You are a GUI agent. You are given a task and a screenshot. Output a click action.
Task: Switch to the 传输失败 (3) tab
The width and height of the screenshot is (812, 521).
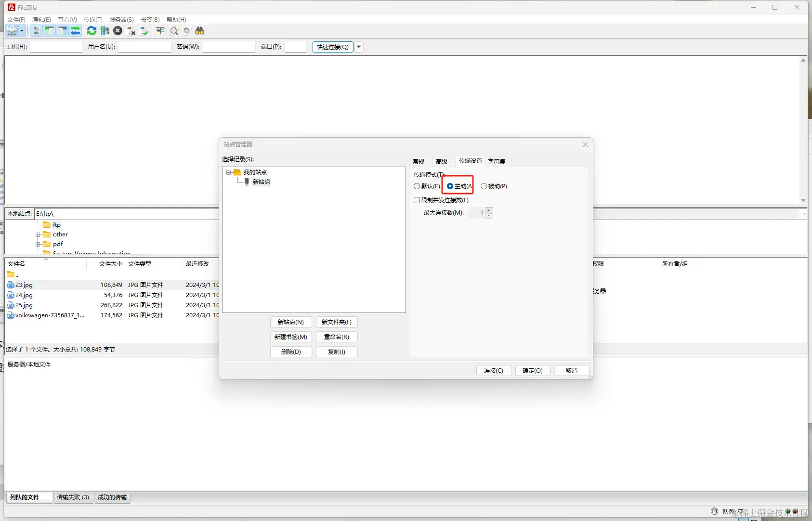coord(73,497)
